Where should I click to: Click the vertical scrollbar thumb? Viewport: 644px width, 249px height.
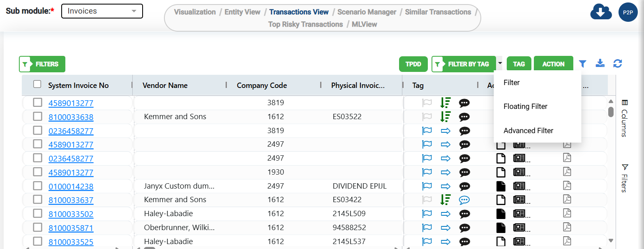click(x=611, y=112)
